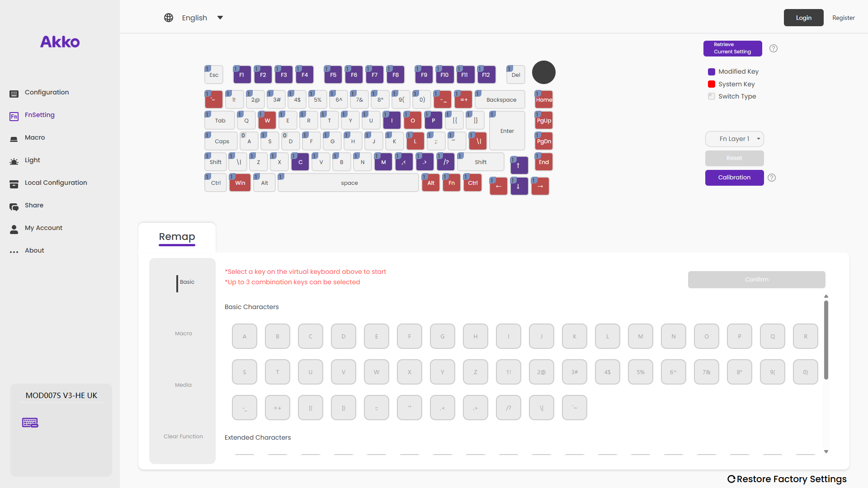The image size is (868, 488).
Task: Toggle the Modified Key legend box
Action: click(x=712, y=72)
